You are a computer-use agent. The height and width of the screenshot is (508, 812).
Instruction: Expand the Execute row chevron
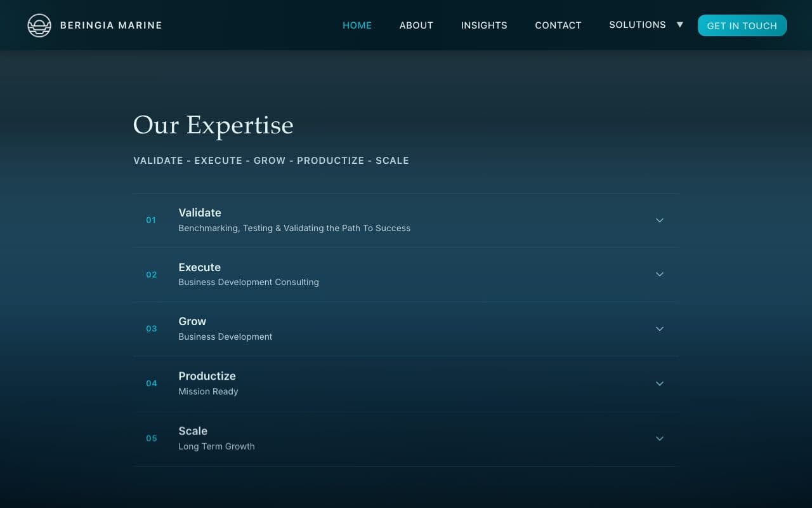(660, 274)
